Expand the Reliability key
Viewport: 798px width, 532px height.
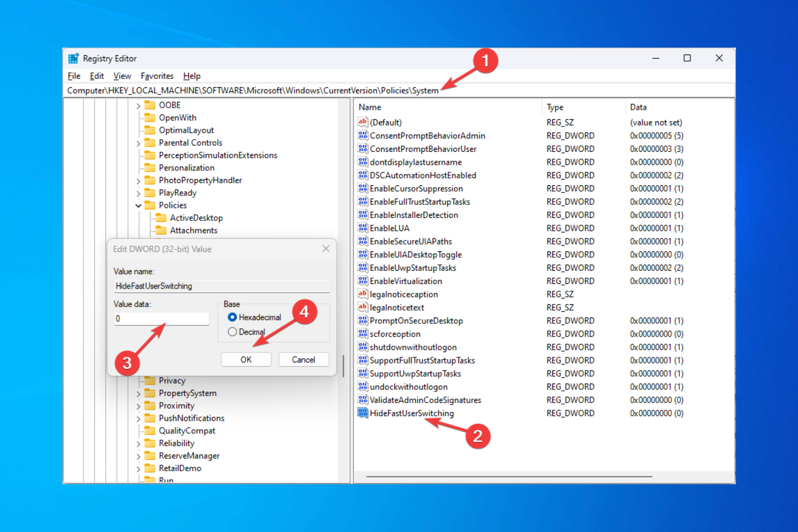pyautogui.click(x=138, y=443)
